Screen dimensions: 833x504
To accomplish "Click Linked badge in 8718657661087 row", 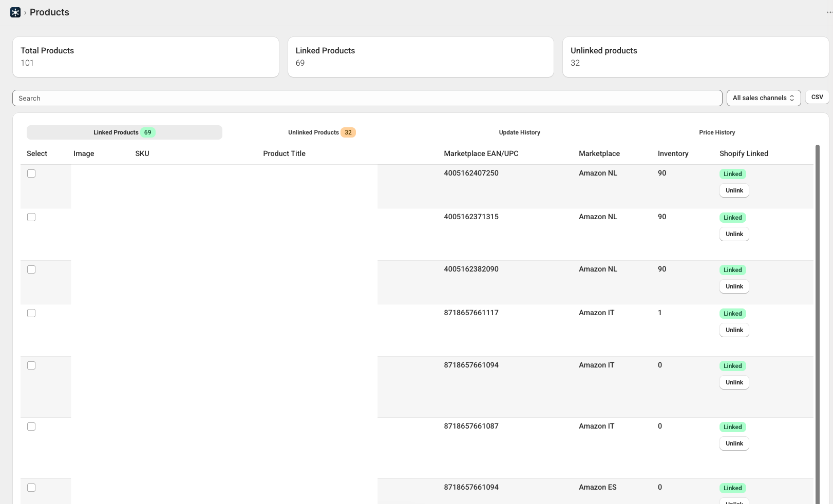I will click(732, 427).
